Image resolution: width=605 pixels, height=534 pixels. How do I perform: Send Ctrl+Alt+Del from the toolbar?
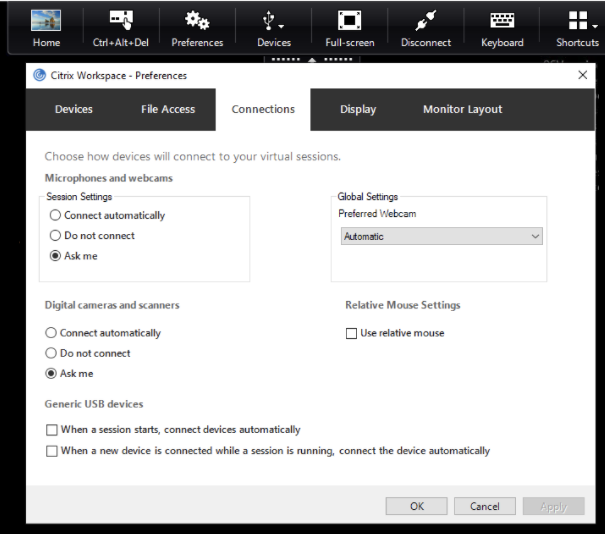coord(120,22)
